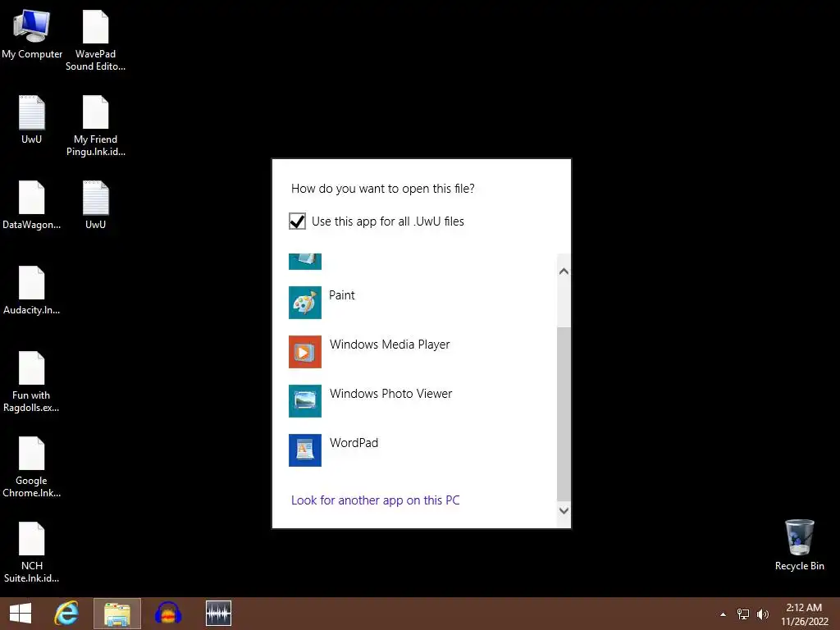Open the Windows Start button
Viewport: 840px width, 630px height.
pyautogui.click(x=21, y=614)
